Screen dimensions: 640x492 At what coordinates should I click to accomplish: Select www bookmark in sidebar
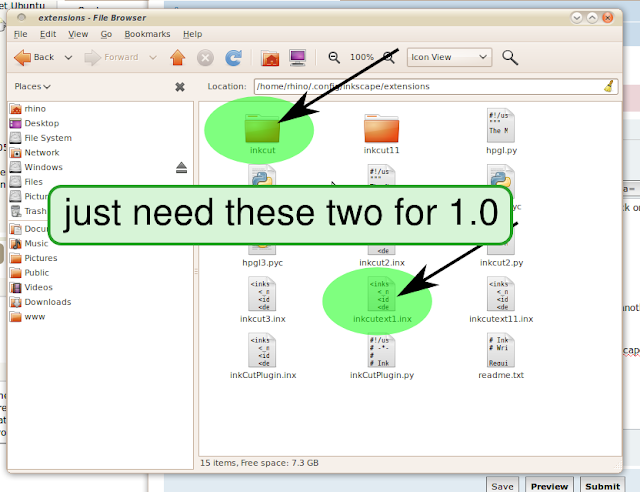27,317
